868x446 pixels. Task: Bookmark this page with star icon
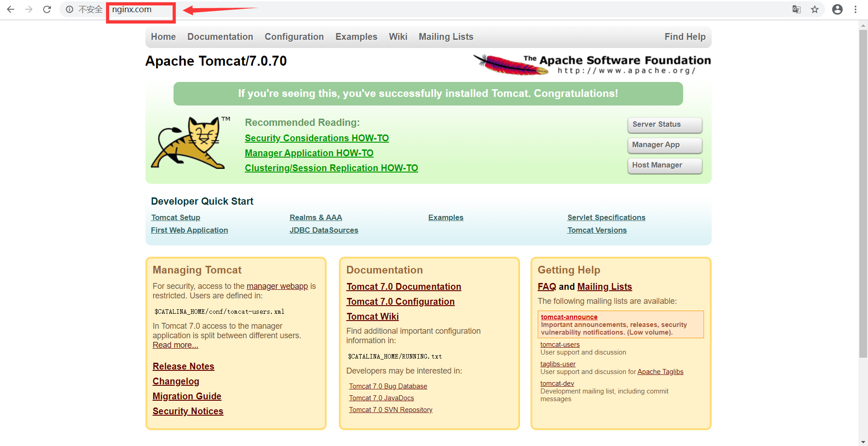coord(815,10)
